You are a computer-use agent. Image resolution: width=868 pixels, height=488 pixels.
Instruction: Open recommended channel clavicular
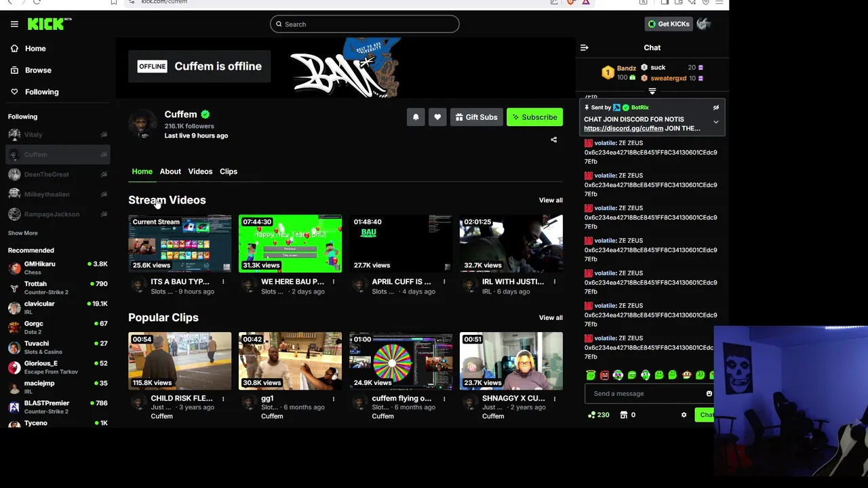[56, 308]
